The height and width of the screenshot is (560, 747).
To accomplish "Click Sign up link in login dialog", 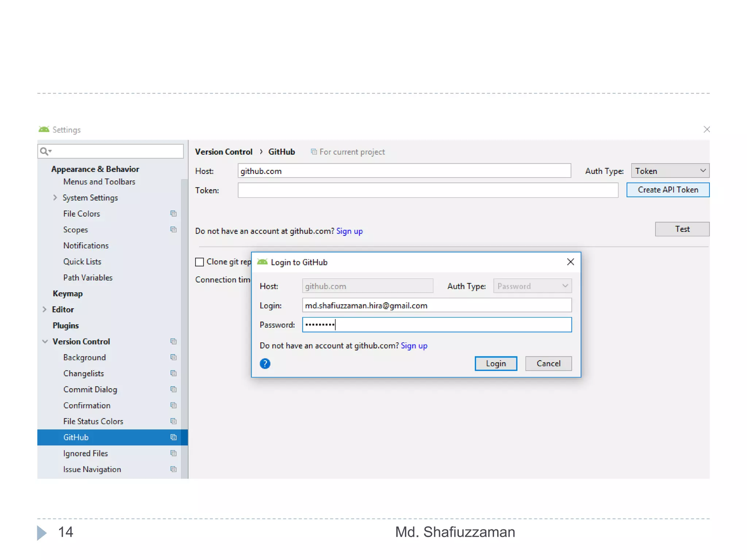I will [x=414, y=346].
